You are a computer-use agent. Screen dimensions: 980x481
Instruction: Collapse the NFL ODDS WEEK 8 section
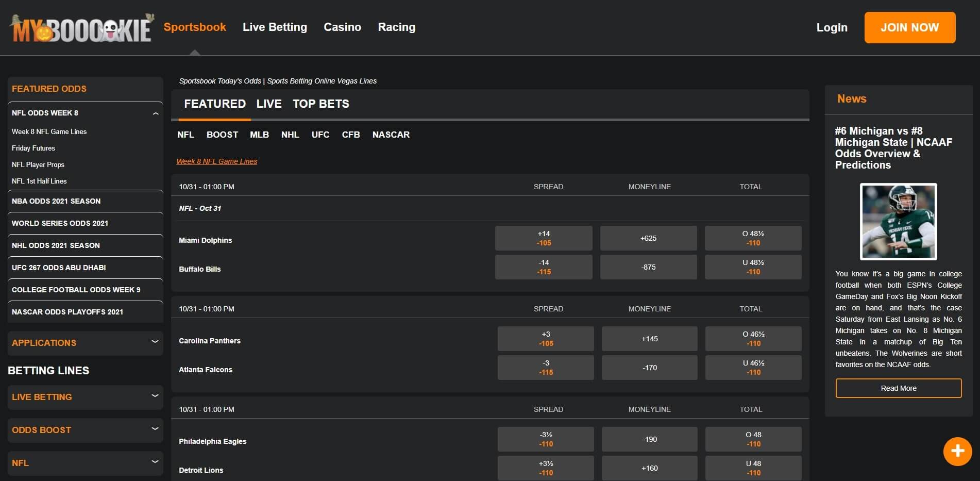[x=156, y=112]
